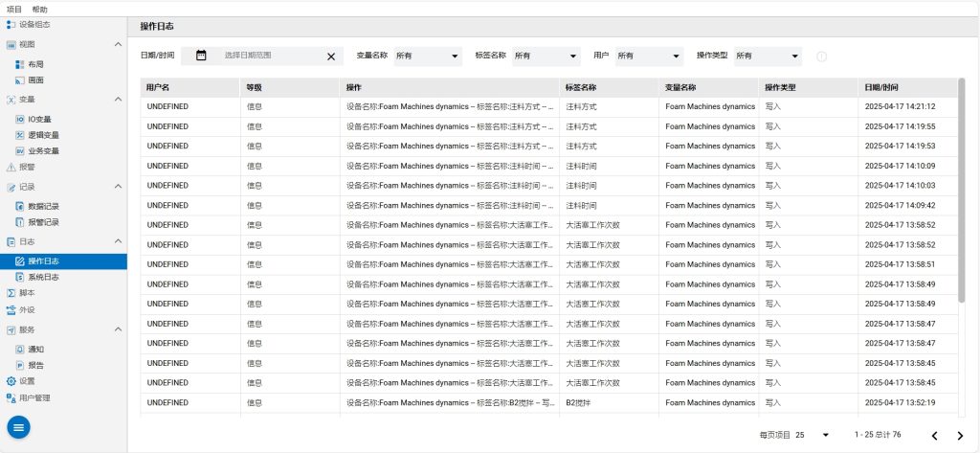Change items per page dropdown value
Screen dimensions: 980x453
(813, 435)
